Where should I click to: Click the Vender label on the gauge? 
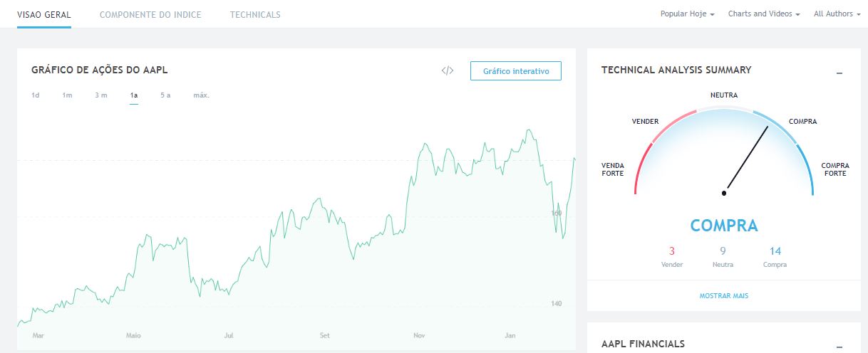point(645,122)
